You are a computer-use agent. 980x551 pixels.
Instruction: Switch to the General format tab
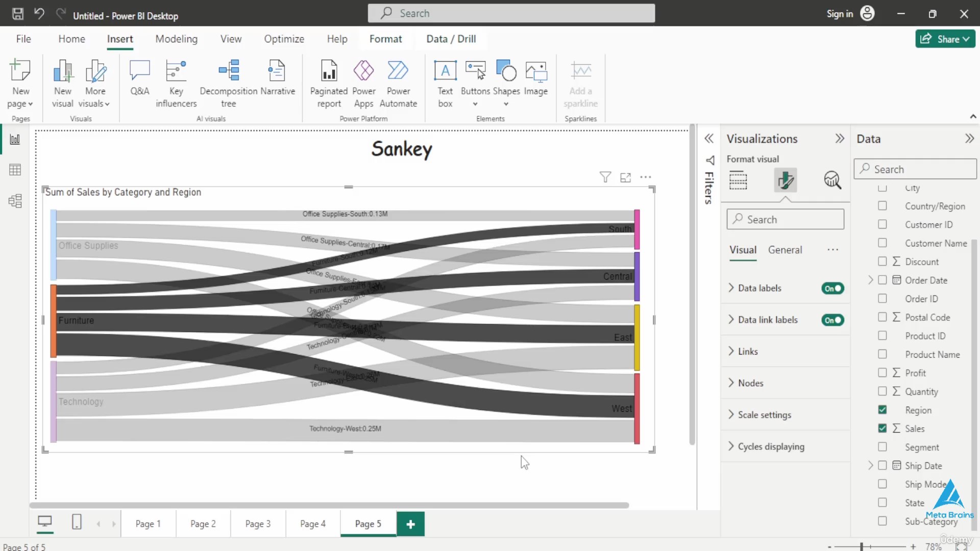pos(785,250)
